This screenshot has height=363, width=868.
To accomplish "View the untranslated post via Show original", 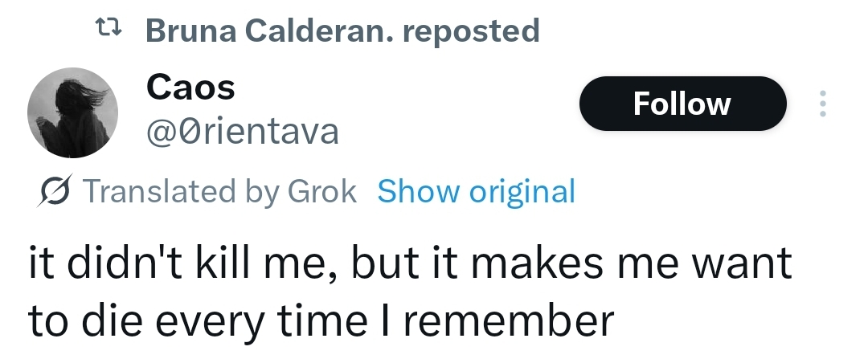I will (x=476, y=192).
